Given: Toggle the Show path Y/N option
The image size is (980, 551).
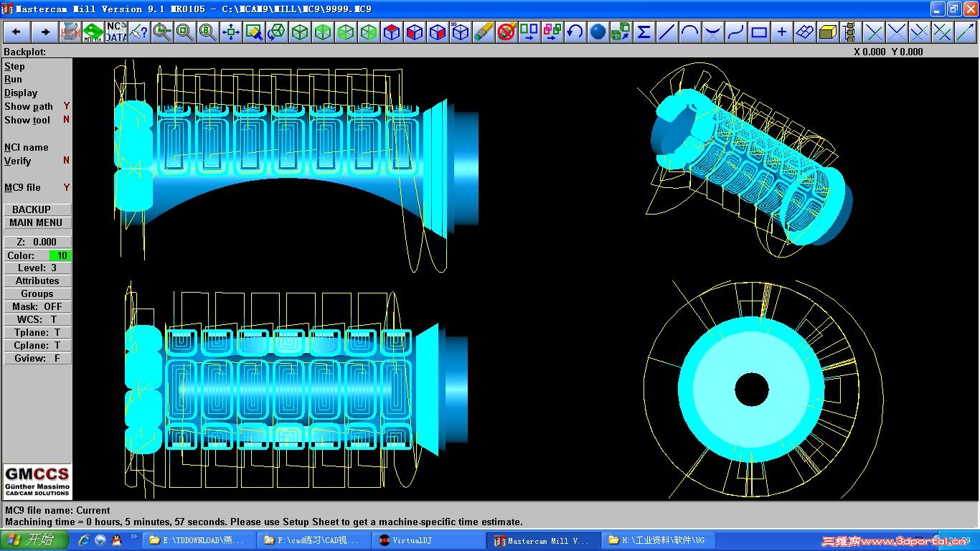Looking at the screenshot, I should 37,106.
